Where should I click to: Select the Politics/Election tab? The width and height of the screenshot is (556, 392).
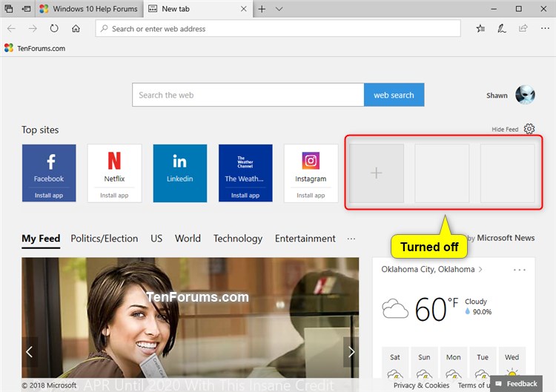pos(105,239)
